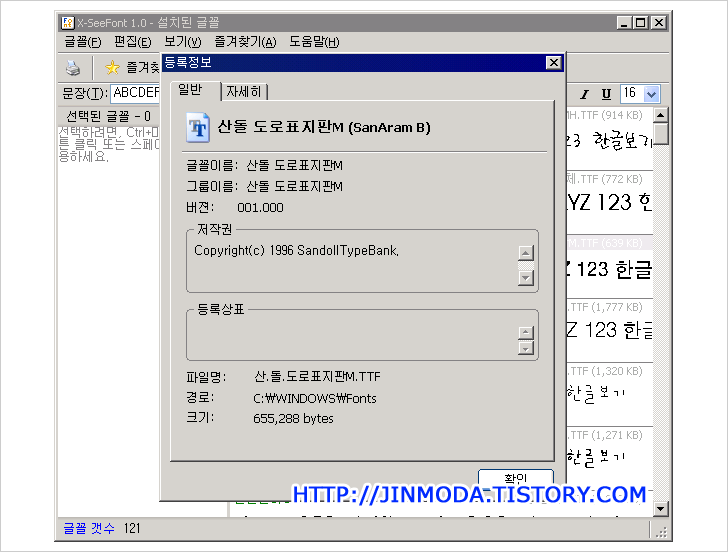Click the 문장(T) sample text field
728x552 pixels.
pos(136,93)
